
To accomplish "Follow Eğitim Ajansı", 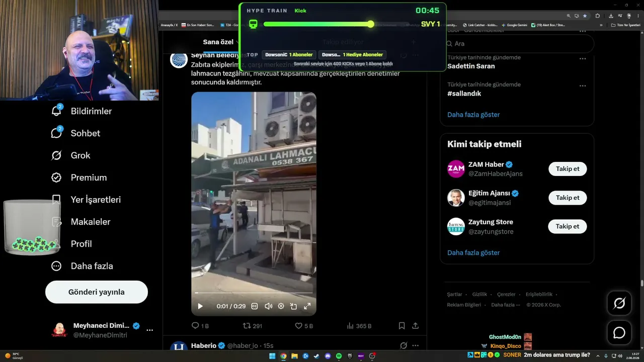I will pyautogui.click(x=568, y=198).
